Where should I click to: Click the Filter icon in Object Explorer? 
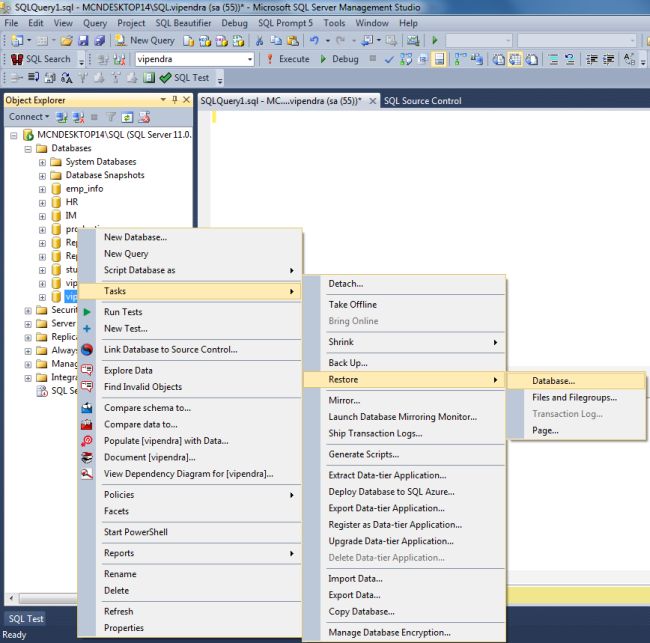point(111,117)
